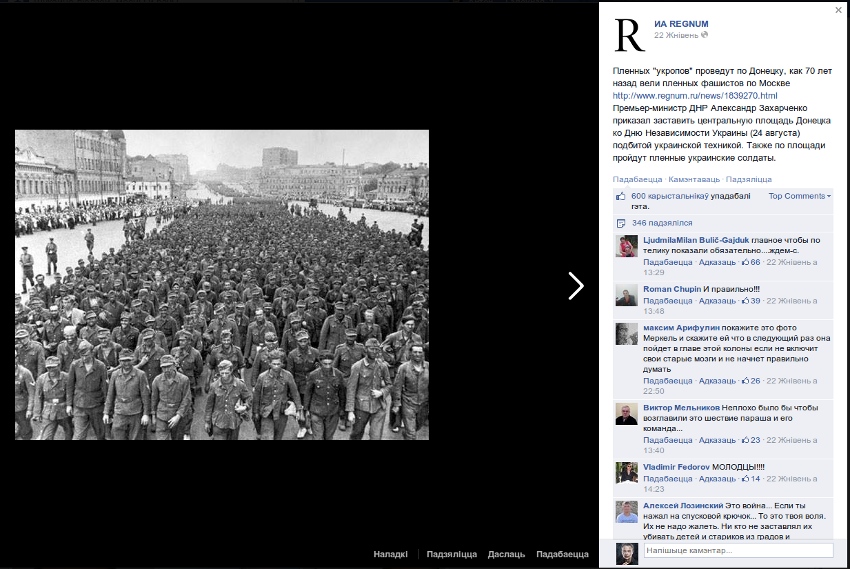Click Roman Chupin's avatar thumbnail
Screen dimensions: 850x569
pyautogui.click(x=626, y=295)
